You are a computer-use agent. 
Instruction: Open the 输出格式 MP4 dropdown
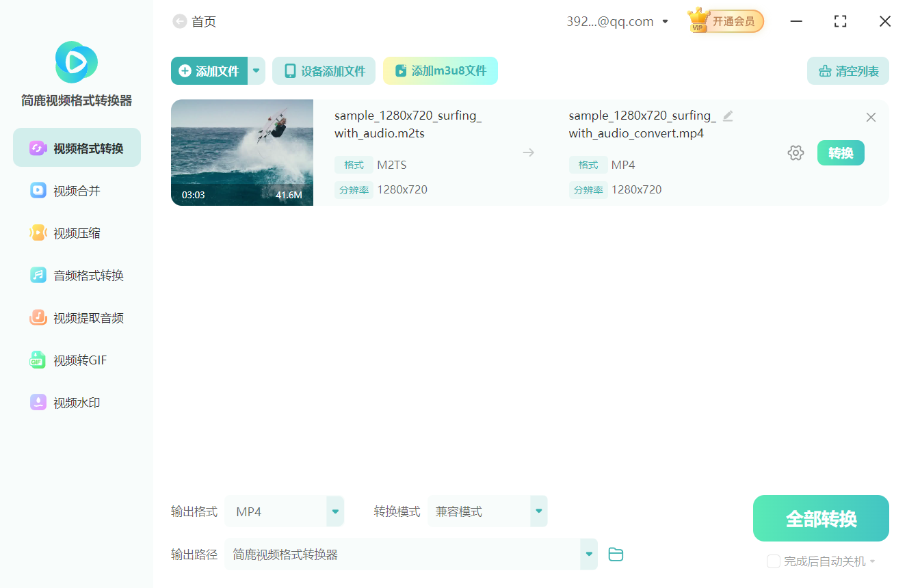coord(285,511)
